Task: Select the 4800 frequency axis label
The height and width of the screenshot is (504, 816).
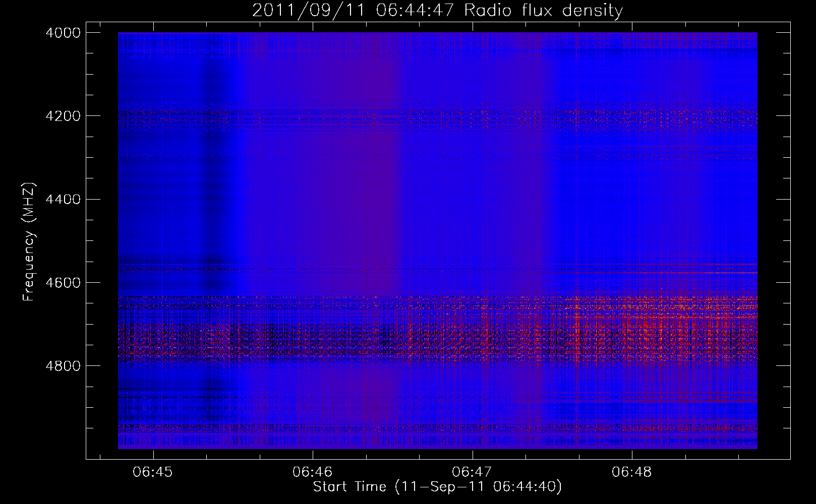Action: pyautogui.click(x=63, y=366)
